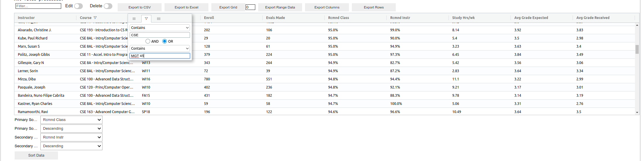Click the Study Hrs/wk value 11.1
Viewport: 644px width, 161px height.
(456, 79)
